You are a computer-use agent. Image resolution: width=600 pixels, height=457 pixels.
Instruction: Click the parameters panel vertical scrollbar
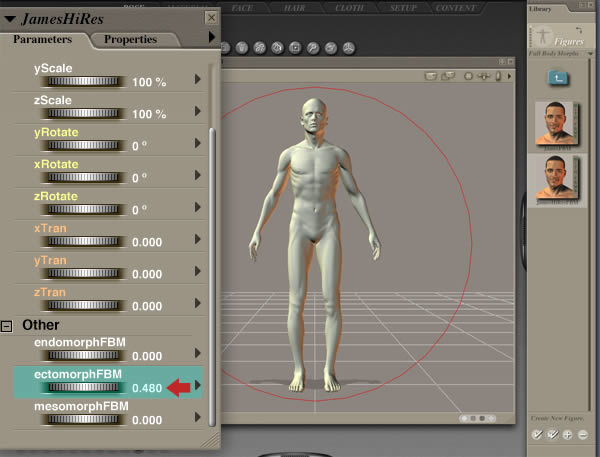coord(212,277)
